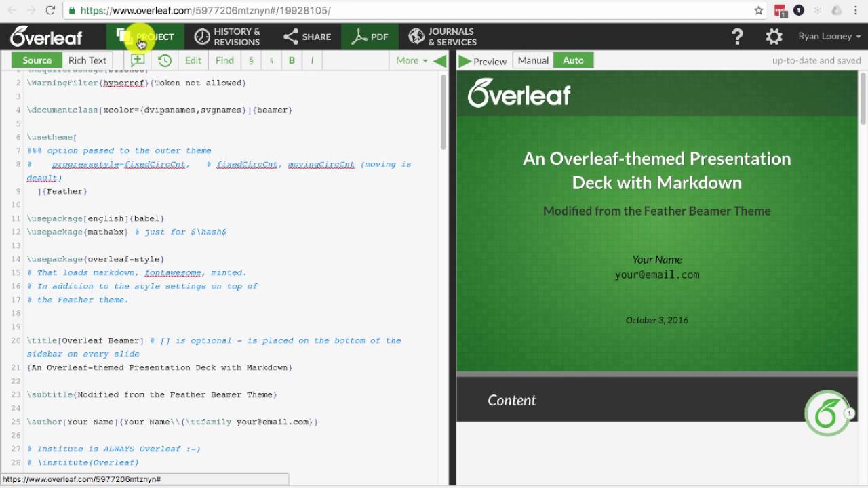868x488 pixels.
Task: Click the Preview play button
Action: [x=483, y=61]
